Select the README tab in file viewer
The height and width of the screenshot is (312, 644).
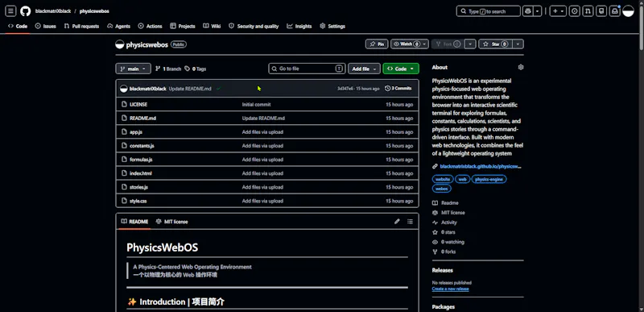[x=134, y=222]
